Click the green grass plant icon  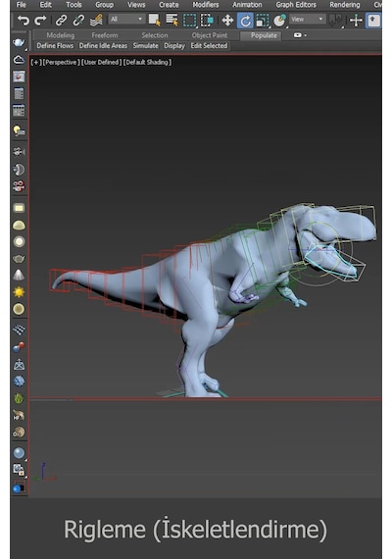[19, 398]
